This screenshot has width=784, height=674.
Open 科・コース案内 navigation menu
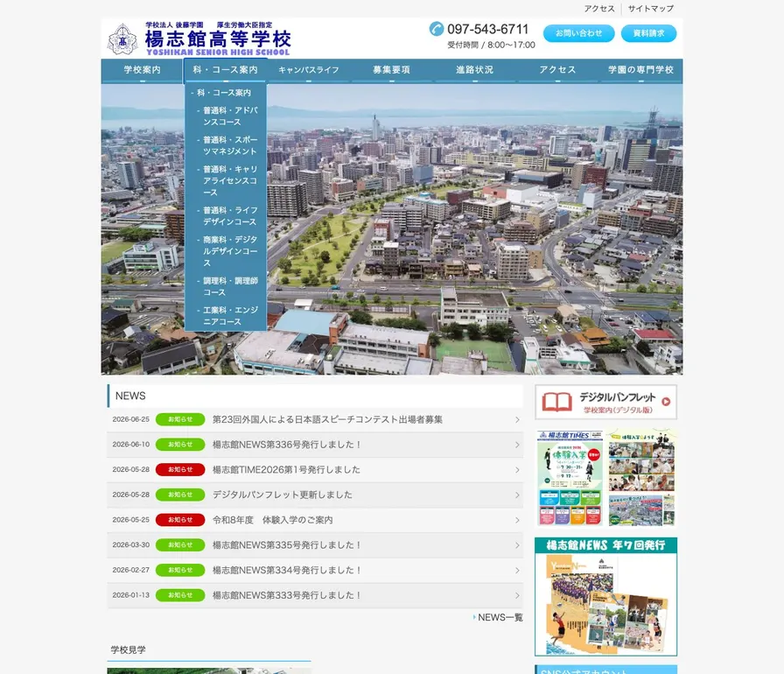click(x=226, y=70)
